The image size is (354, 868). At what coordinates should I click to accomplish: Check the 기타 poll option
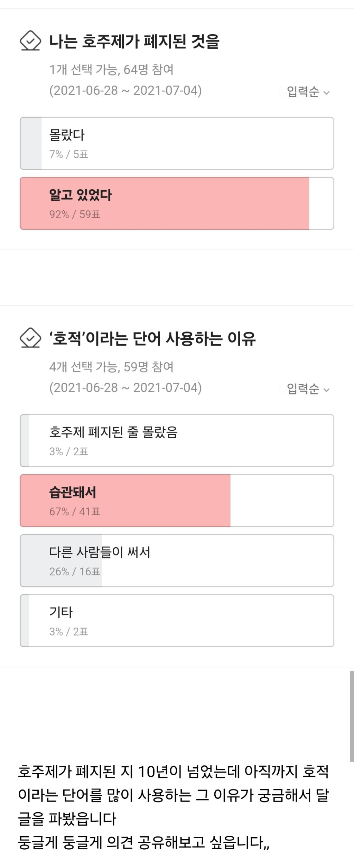click(x=177, y=621)
